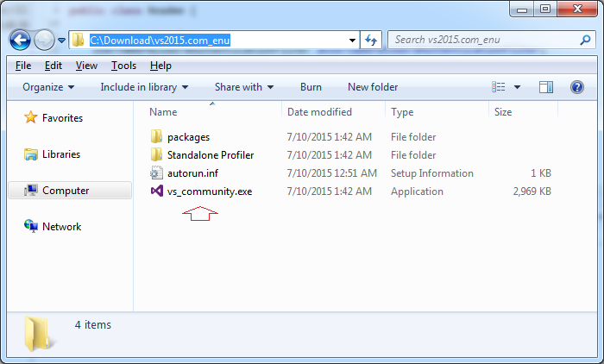Click the magnifier search icon
The height and width of the screenshot is (364, 604).
[x=586, y=40]
